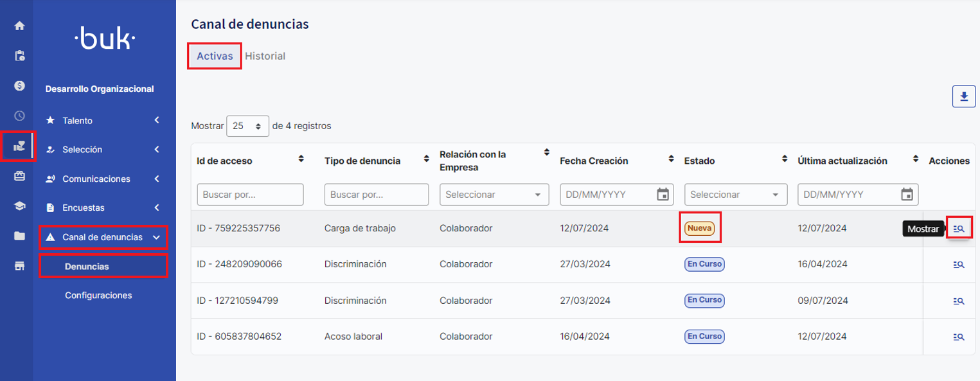Sort table by Estado column
The width and height of the screenshot is (980, 381).
784,158
